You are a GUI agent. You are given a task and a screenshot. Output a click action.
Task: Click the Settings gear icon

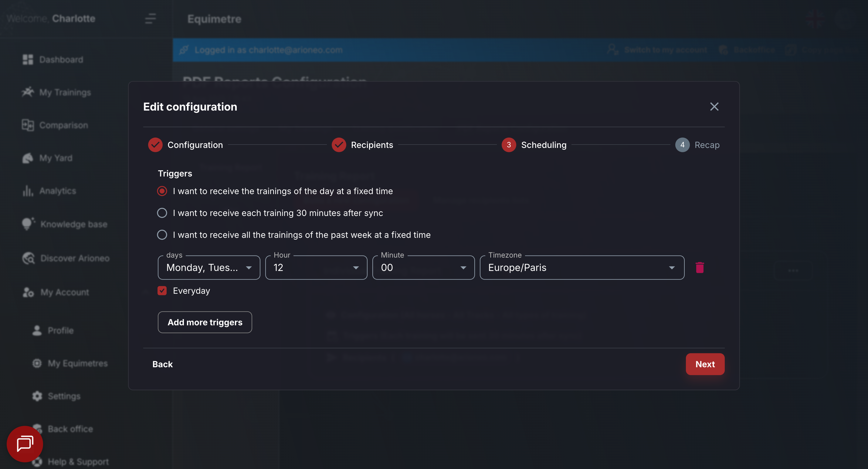37,396
